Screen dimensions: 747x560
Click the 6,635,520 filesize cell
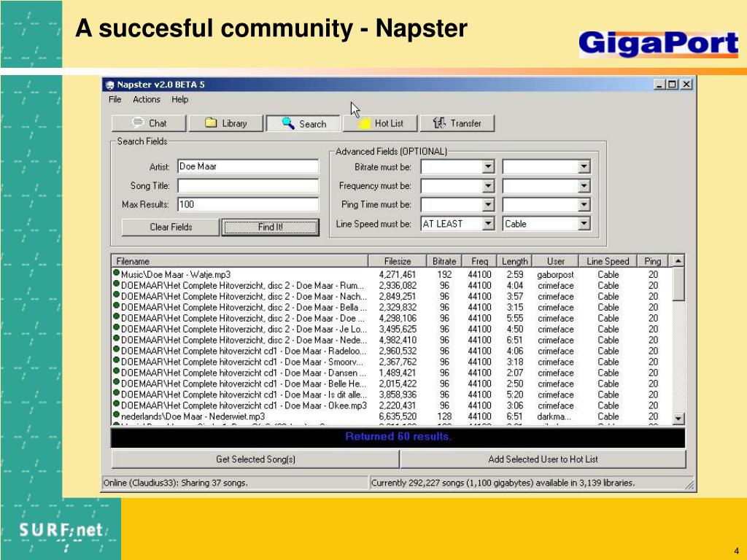(x=398, y=416)
